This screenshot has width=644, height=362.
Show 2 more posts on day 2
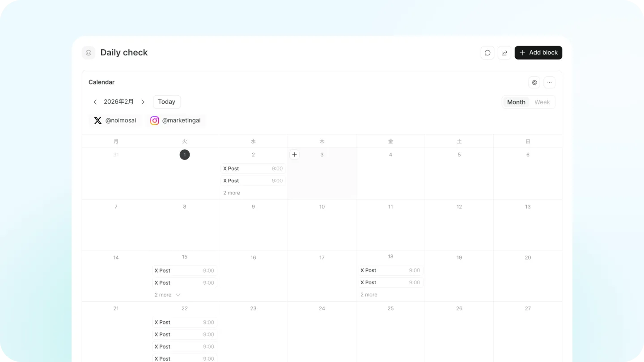click(x=232, y=193)
